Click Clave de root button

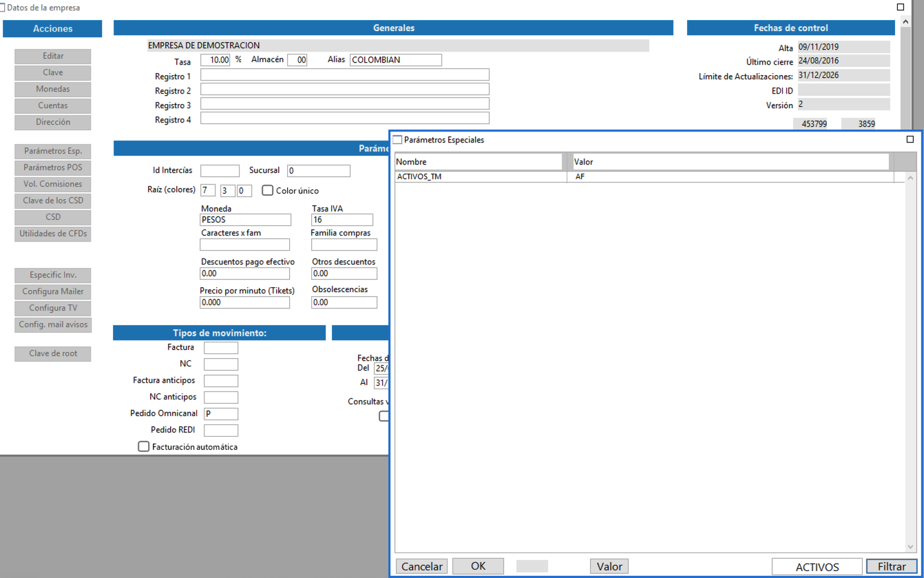pos(53,353)
